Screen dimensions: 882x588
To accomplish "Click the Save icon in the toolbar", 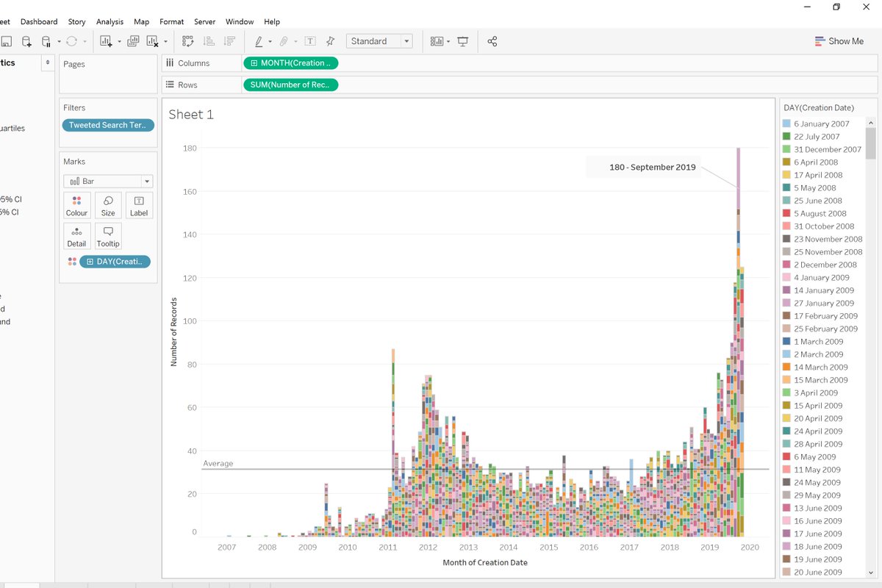I will [x=6, y=41].
